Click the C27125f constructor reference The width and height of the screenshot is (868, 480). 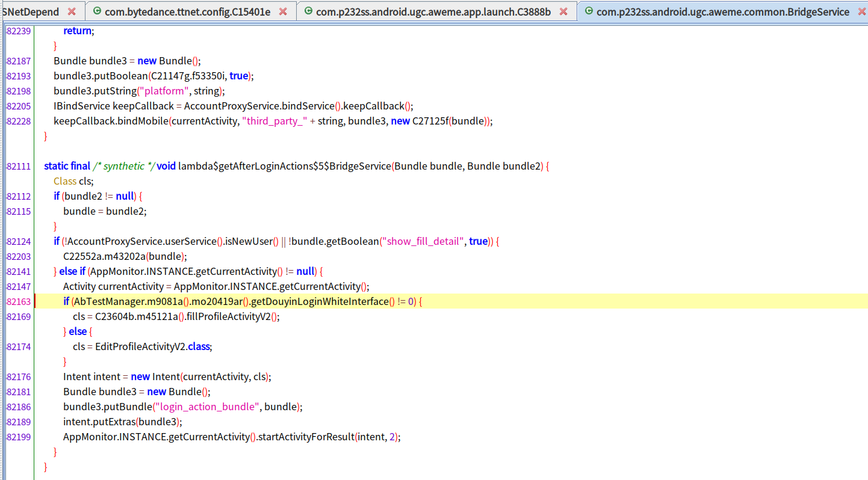tap(430, 121)
